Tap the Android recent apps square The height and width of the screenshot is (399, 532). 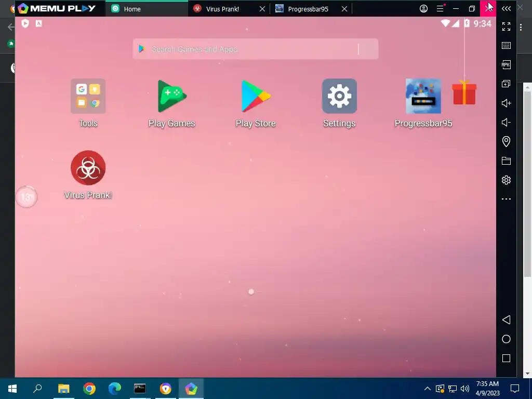[x=506, y=358]
